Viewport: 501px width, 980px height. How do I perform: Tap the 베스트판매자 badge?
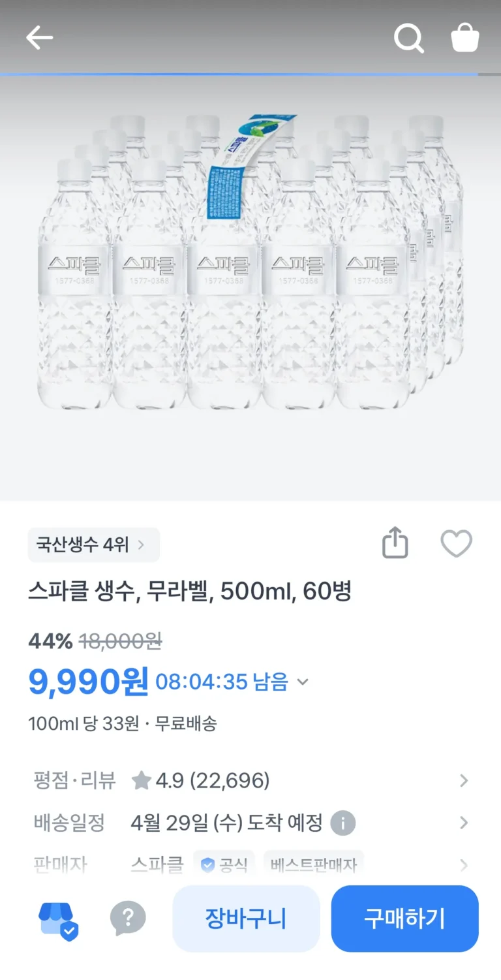tap(314, 866)
